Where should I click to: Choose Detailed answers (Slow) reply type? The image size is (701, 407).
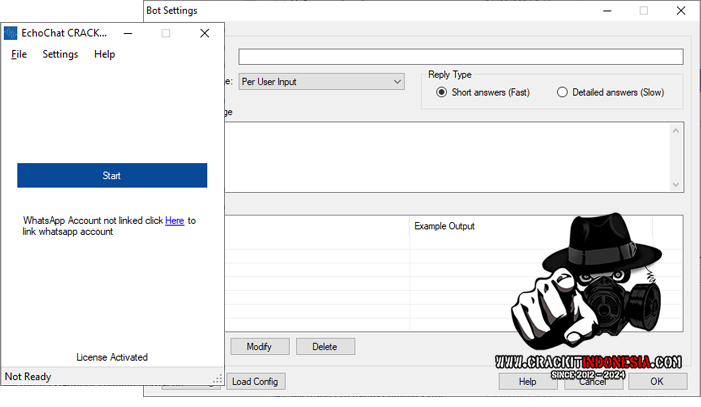coord(562,92)
